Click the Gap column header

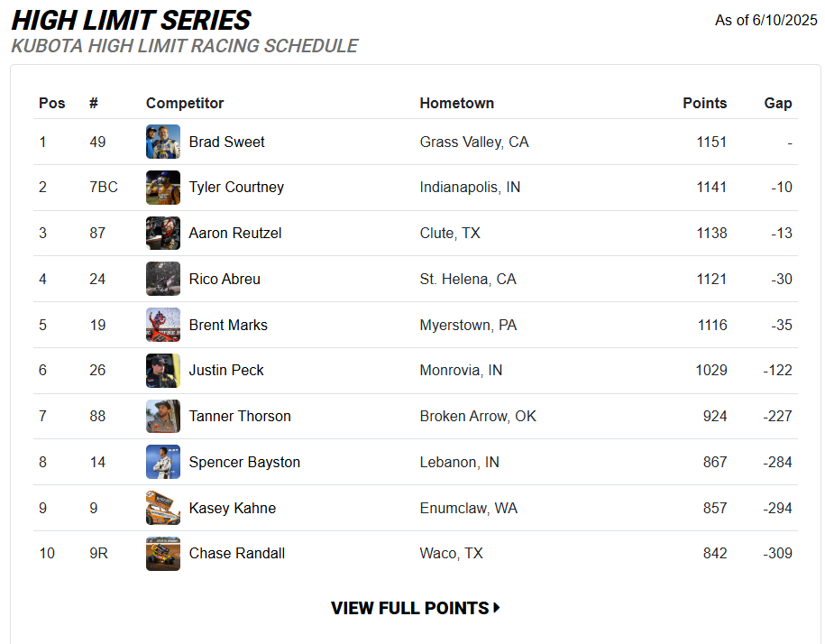pos(777,103)
